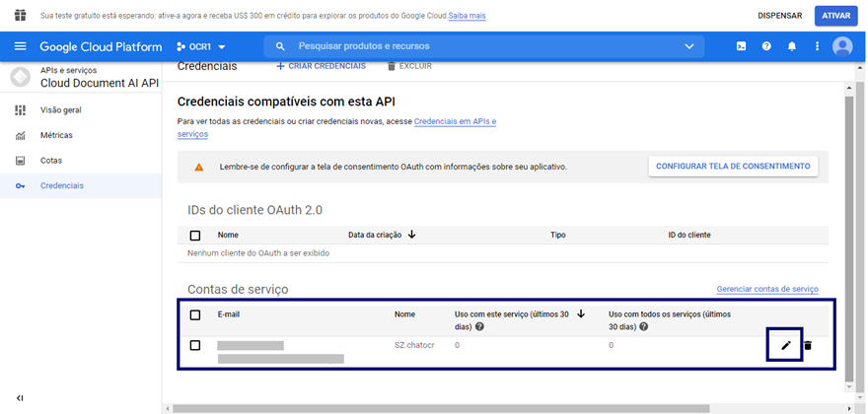Toggle the service accounts select-all checkbox
The width and height of the screenshot is (868, 414).
195,314
